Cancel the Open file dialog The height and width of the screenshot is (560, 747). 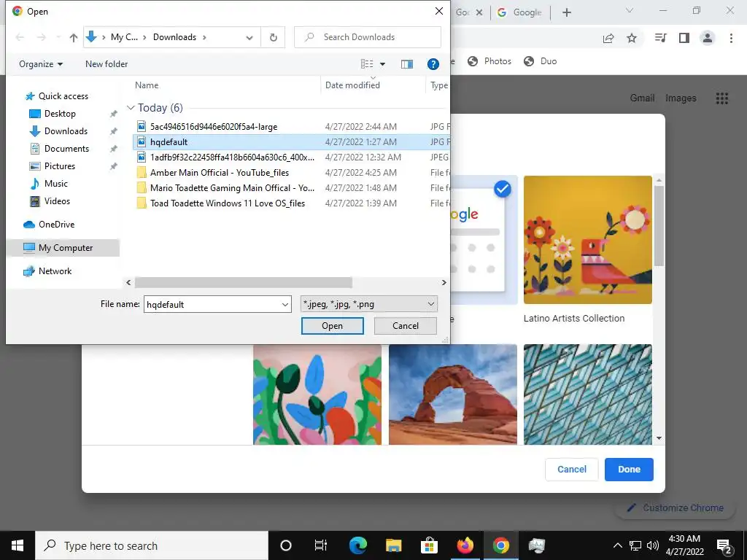click(x=406, y=326)
